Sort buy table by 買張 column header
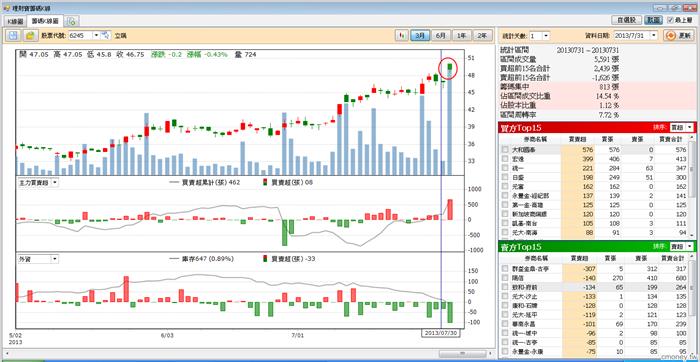The height and width of the screenshot is (362, 700). pyautogui.click(x=607, y=139)
